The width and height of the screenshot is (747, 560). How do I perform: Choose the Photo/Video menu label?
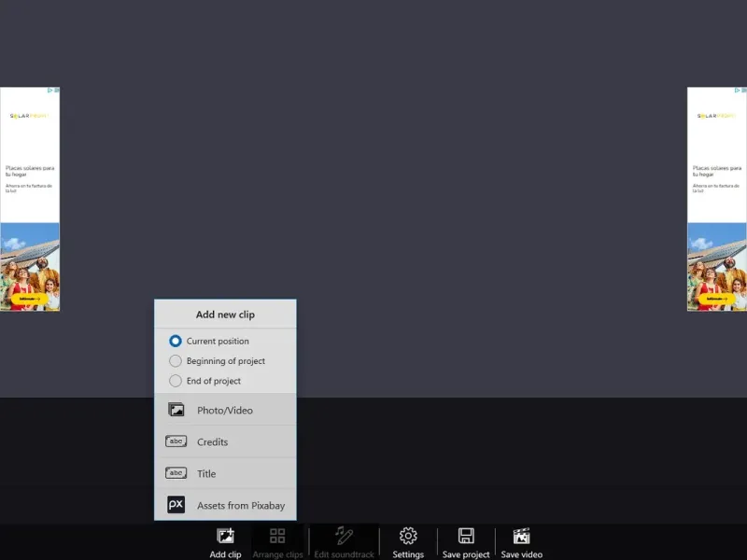(x=225, y=411)
